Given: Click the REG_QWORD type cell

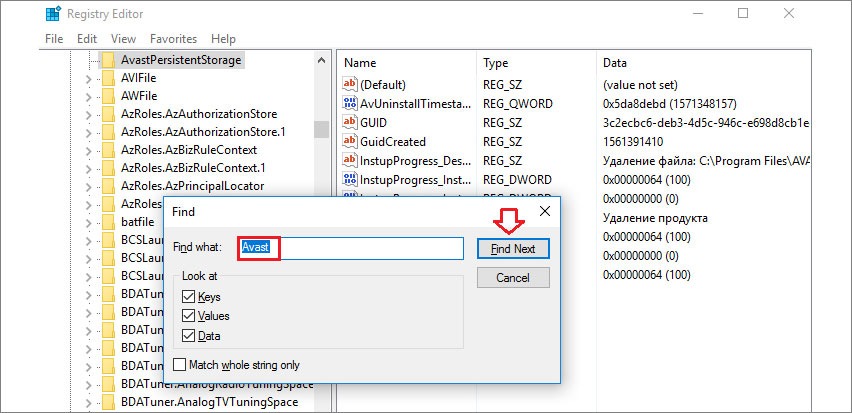Looking at the screenshot, I should coord(518,103).
